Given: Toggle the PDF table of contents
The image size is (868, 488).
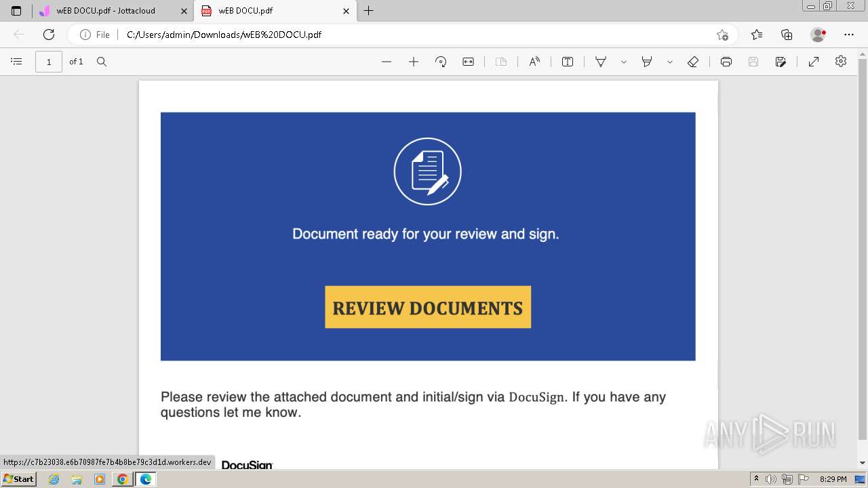Looking at the screenshot, I should (17, 62).
